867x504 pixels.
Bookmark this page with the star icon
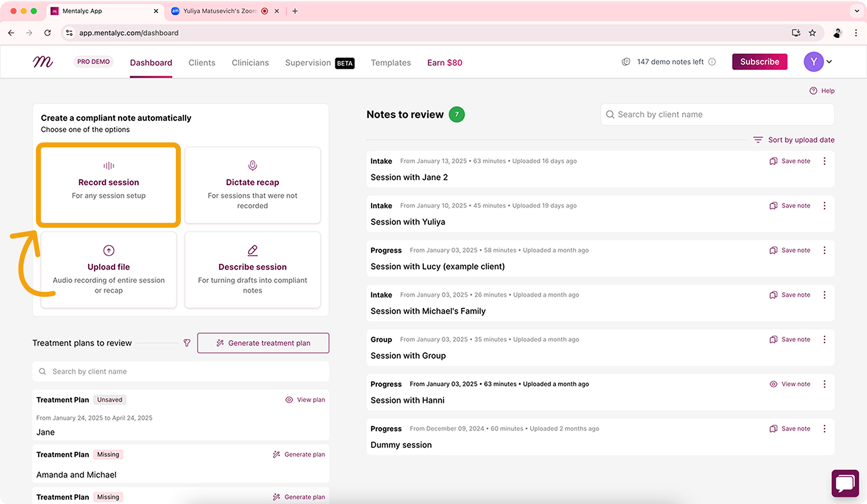click(812, 33)
